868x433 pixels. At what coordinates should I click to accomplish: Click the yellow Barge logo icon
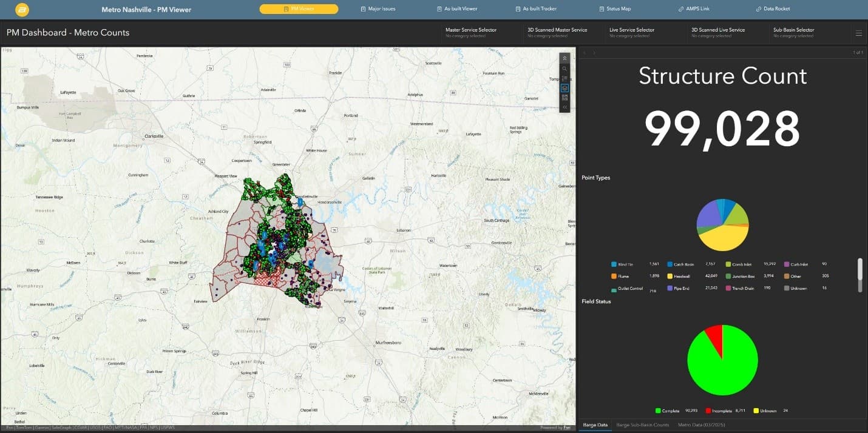(x=21, y=9)
